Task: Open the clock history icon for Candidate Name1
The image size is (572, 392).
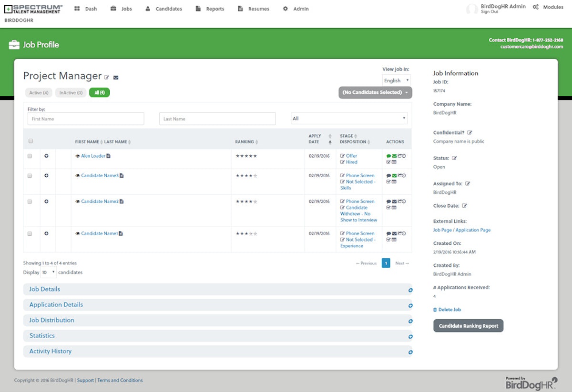Action: pyautogui.click(x=404, y=233)
